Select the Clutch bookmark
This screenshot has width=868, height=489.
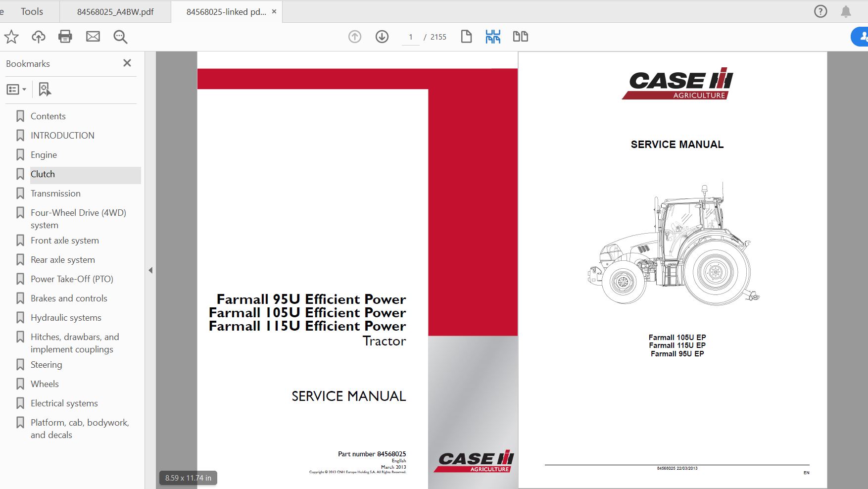coord(43,174)
